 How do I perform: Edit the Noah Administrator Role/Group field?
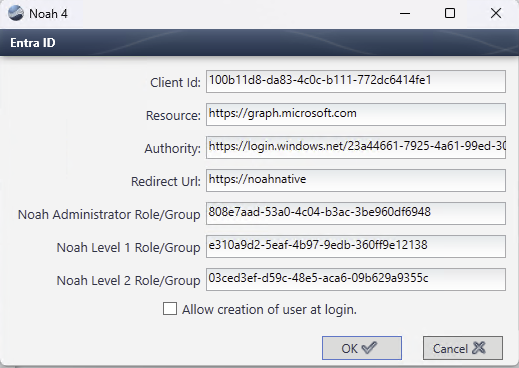tap(356, 213)
